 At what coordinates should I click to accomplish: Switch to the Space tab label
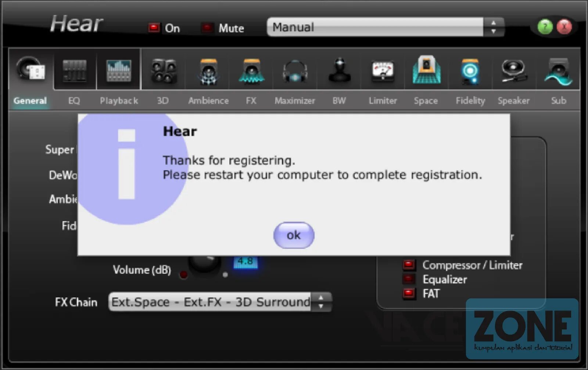426,100
